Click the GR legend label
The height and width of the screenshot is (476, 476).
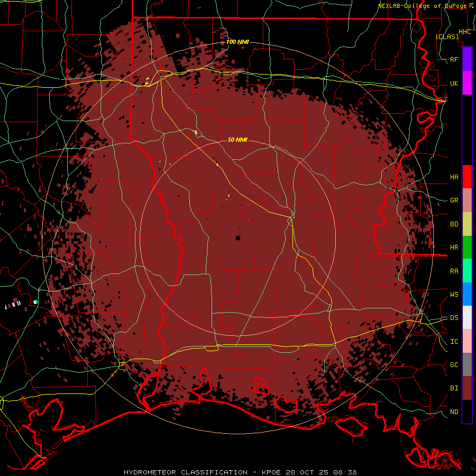pos(454,200)
